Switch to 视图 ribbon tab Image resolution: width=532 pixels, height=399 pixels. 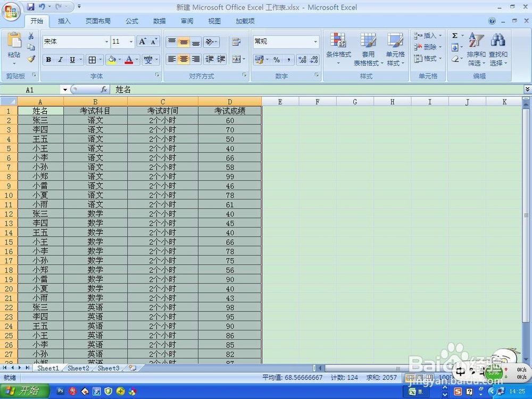point(214,21)
